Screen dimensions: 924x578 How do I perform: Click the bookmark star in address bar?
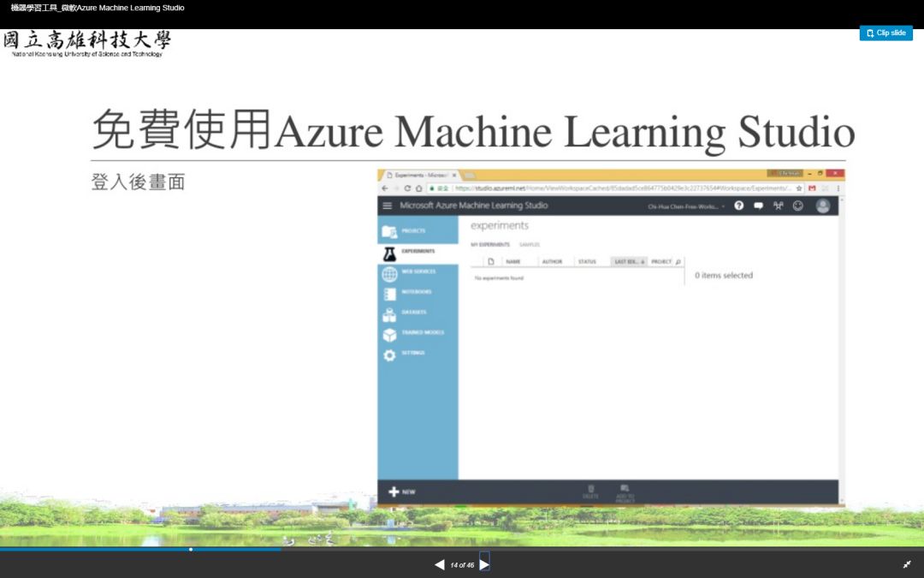(799, 188)
